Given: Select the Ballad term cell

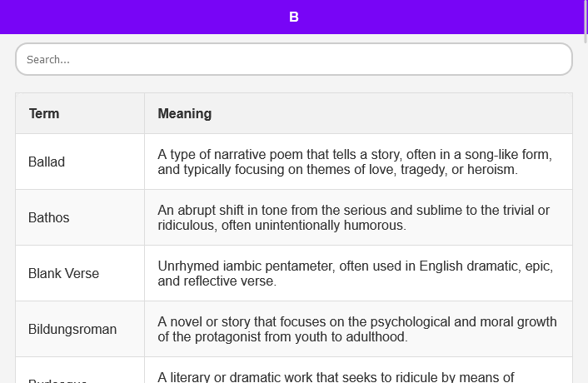Looking at the screenshot, I should click(x=47, y=162).
